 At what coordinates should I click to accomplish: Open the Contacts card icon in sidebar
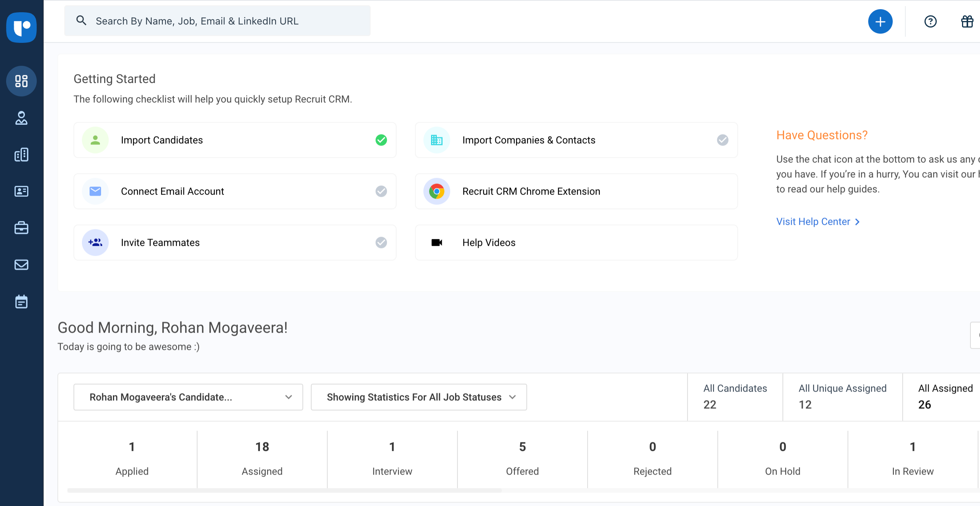21,191
